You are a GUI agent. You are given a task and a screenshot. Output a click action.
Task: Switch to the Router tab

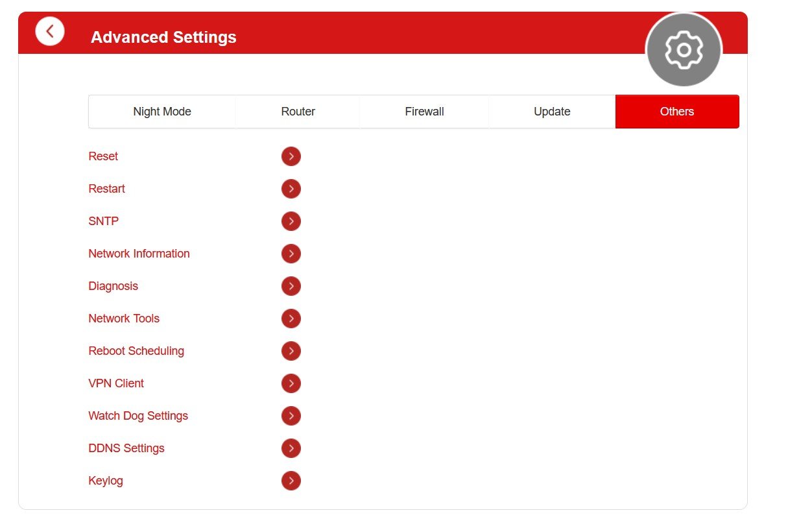pyautogui.click(x=298, y=112)
